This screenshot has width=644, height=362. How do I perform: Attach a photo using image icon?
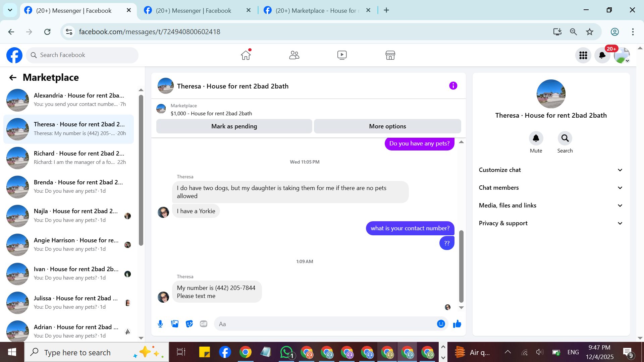[175, 324]
